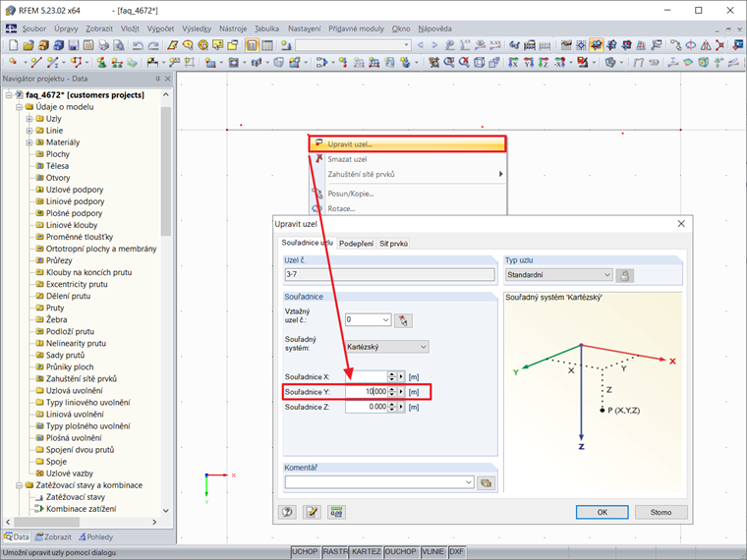Click the new node tool icon
Screen dimensions: 747x560
click(x=14, y=62)
